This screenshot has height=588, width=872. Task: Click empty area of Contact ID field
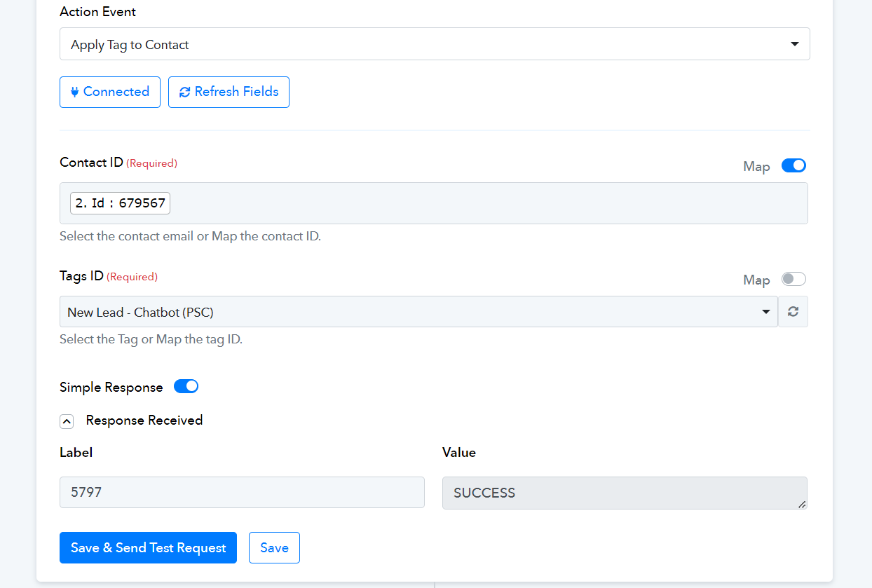[491, 203]
